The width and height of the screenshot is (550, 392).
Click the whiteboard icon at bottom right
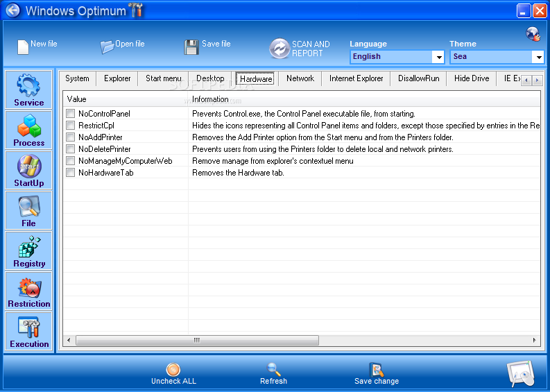click(521, 374)
